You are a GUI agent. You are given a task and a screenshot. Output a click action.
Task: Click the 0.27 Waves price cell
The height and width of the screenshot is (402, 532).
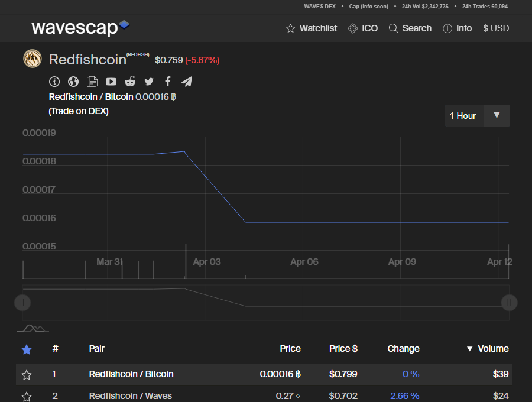tap(288, 396)
